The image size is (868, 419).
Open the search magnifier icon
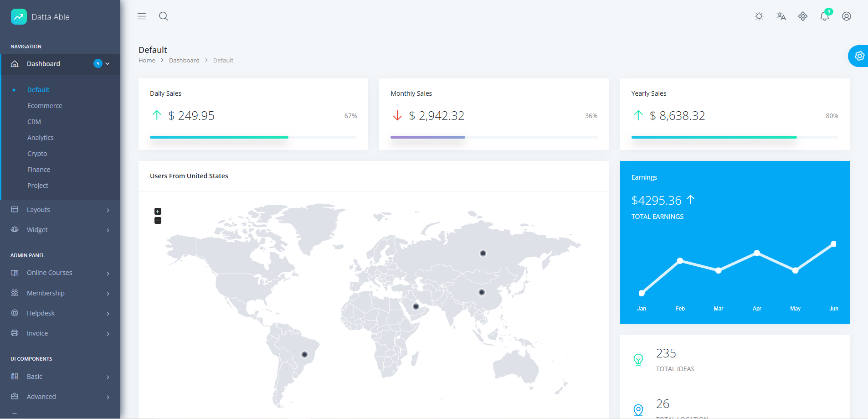click(164, 16)
